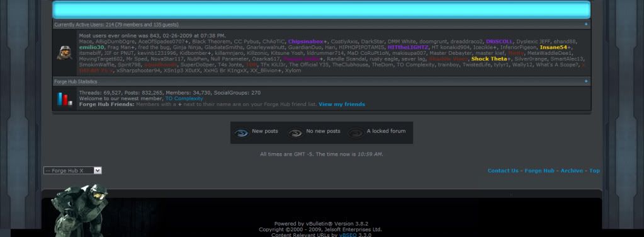Viewport: 644px width, 237px height.
Task: Click the Master Chief footer figure
Action: point(80,210)
